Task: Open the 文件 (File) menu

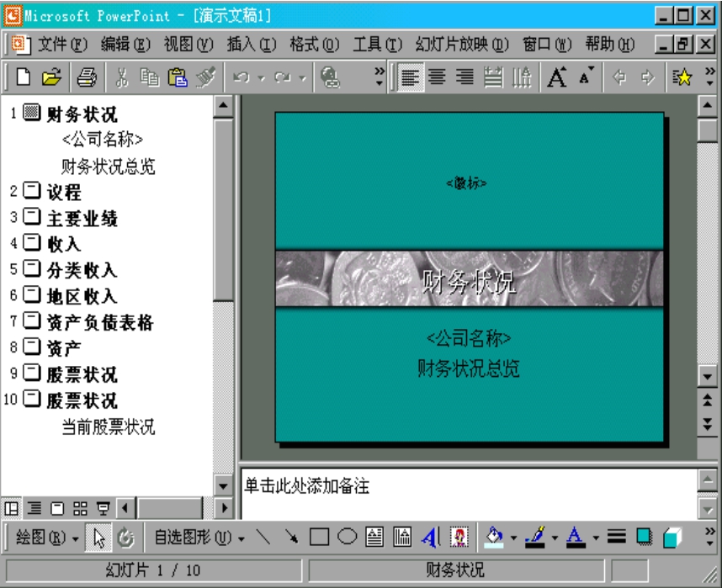Action: tap(62, 45)
